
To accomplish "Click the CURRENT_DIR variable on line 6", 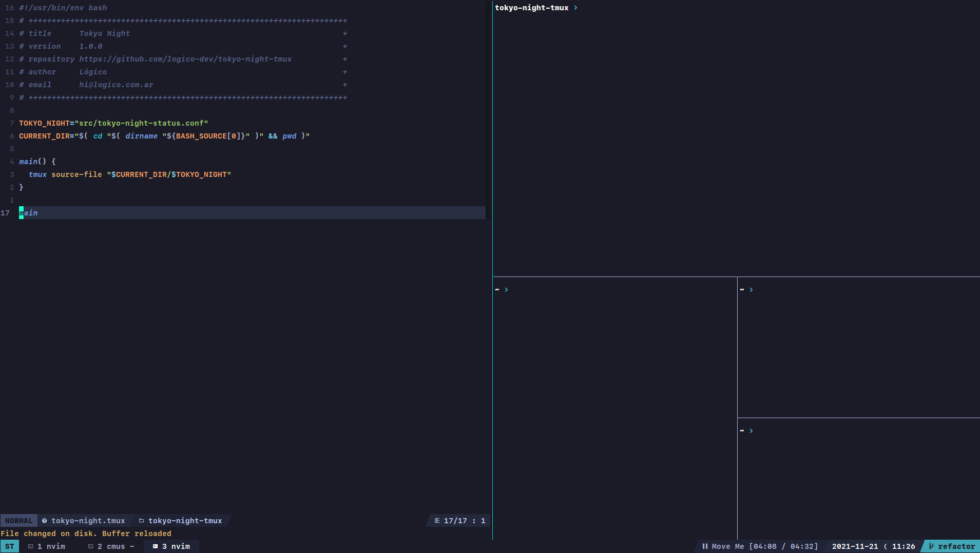I will 44,136.
